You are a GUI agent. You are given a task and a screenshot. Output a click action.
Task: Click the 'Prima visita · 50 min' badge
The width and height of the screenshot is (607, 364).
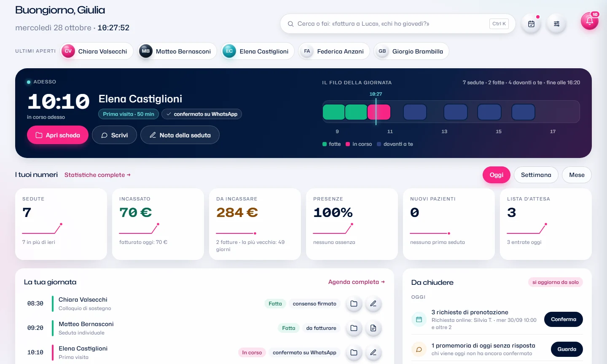click(129, 114)
